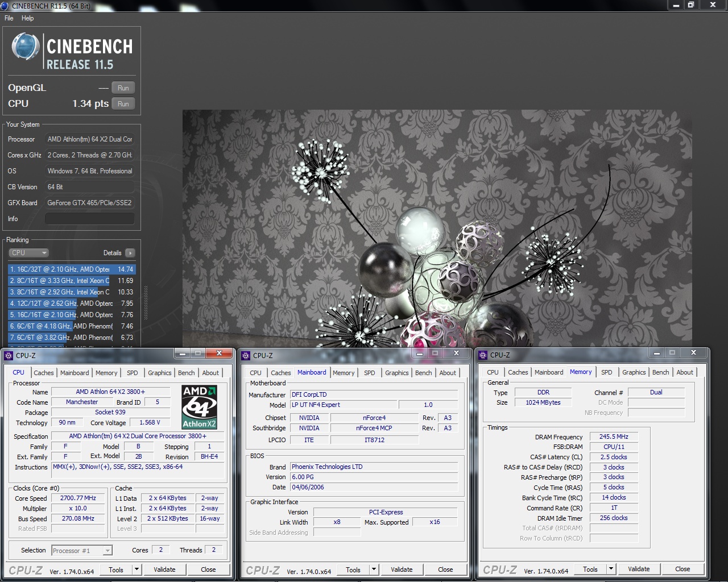
Task: Switch to CPU tab in the Memory tab window
Action: 493,372
